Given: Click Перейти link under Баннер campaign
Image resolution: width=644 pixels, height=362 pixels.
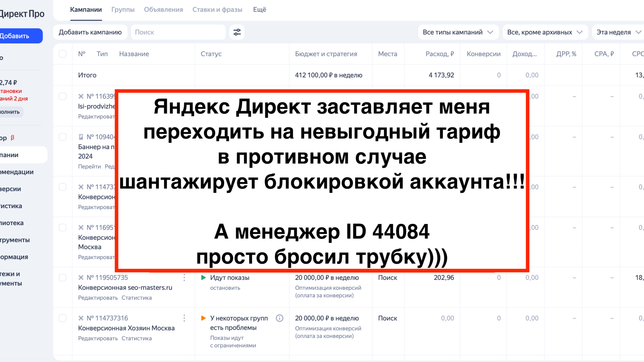Looking at the screenshot, I should (x=90, y=166).
